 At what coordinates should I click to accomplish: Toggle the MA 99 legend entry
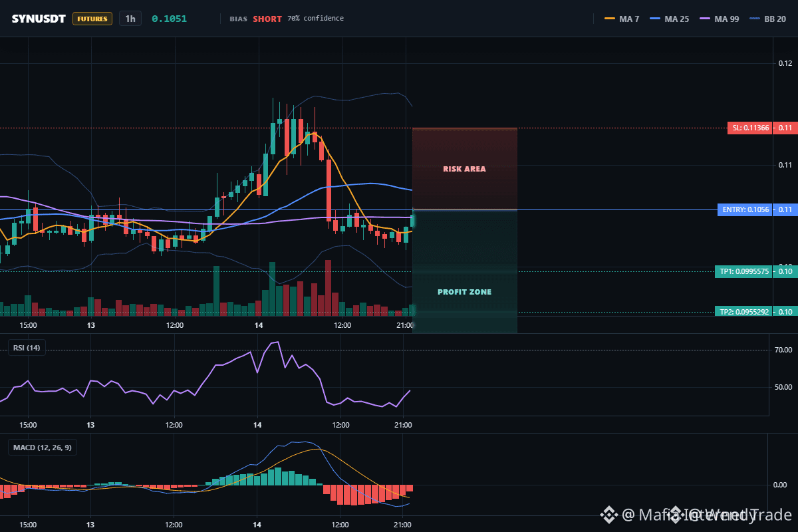tap(720, 19)
